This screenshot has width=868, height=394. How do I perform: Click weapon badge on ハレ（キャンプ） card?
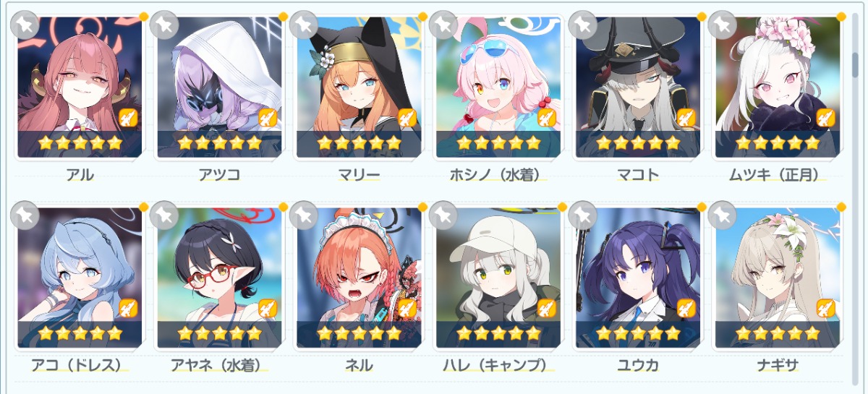coord(547,309)
